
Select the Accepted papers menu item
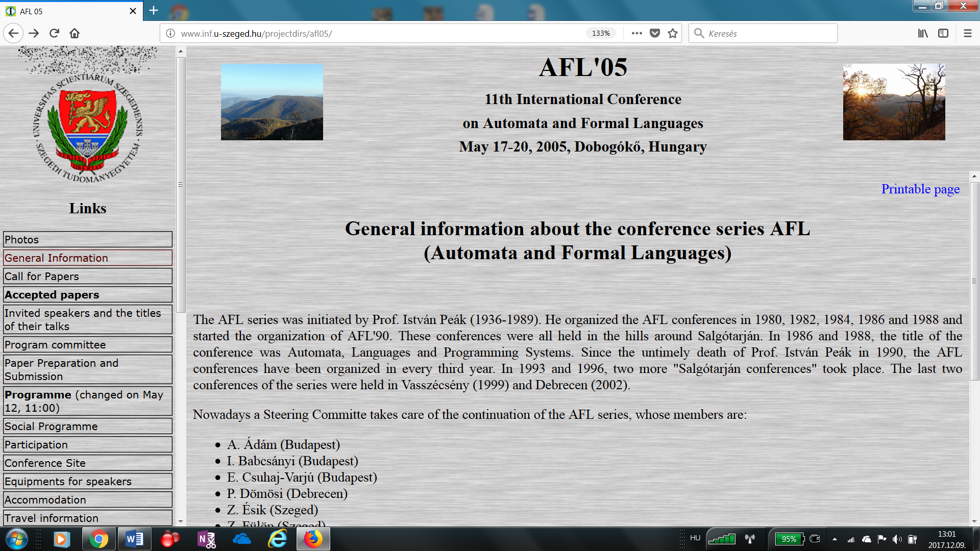point(52,295)
